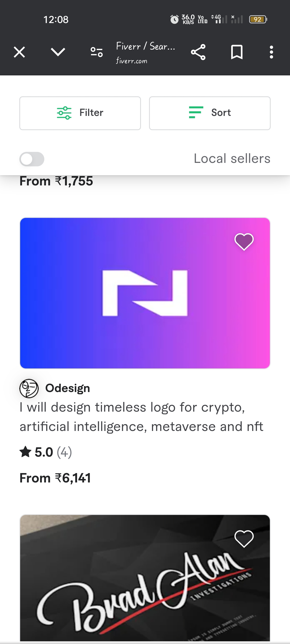Tap the share icon
This screenshot has height=644, width=290.
coord(198,52)
